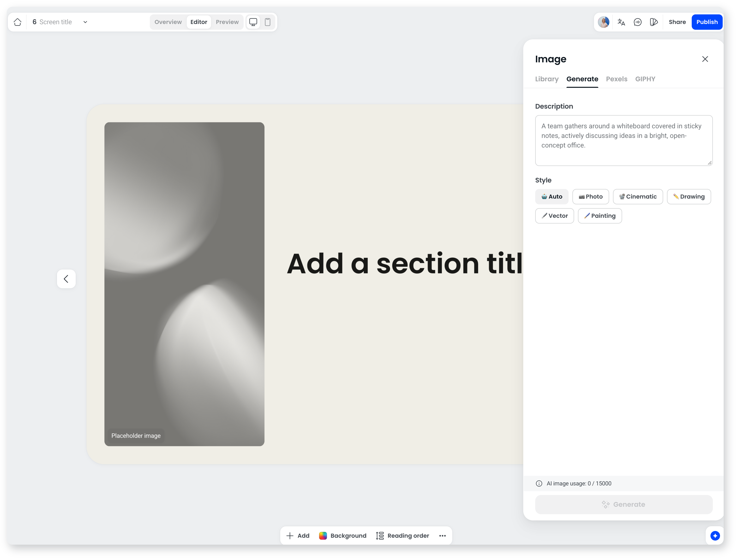Click the Generate button at panel bottom
Viewport: 739px width, 560px height.
[624, 505]
